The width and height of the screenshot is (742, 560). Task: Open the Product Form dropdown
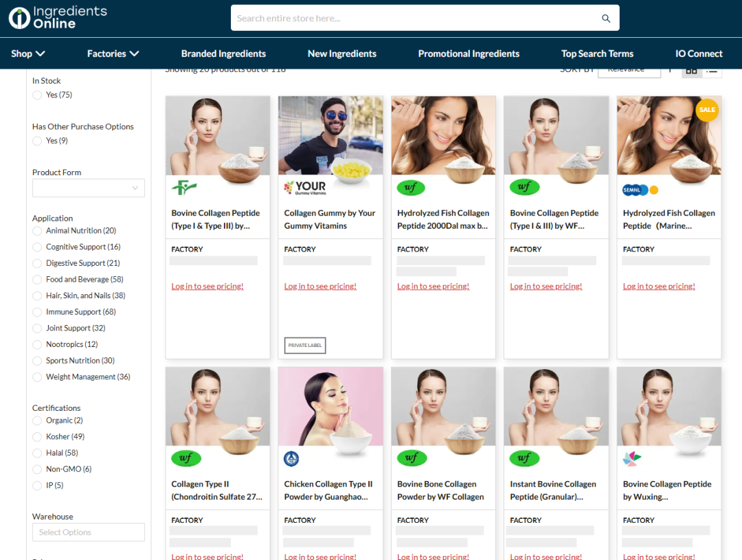point(89,188)
